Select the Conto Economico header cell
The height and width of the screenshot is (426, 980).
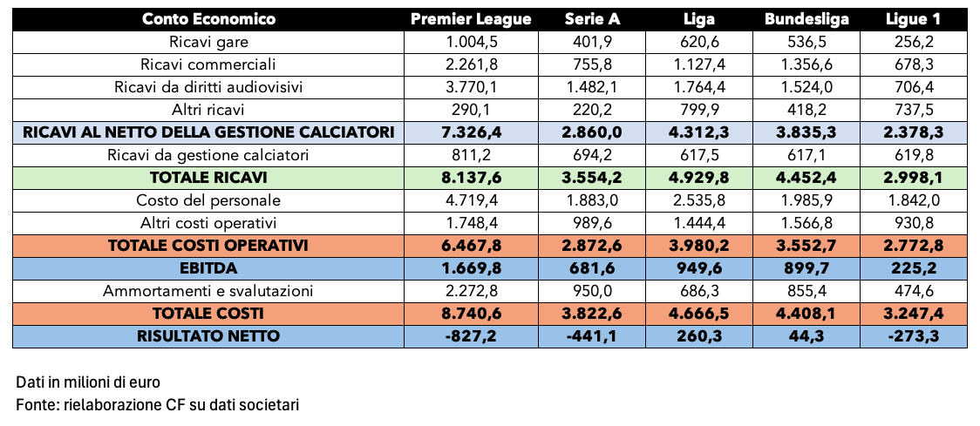208,19
